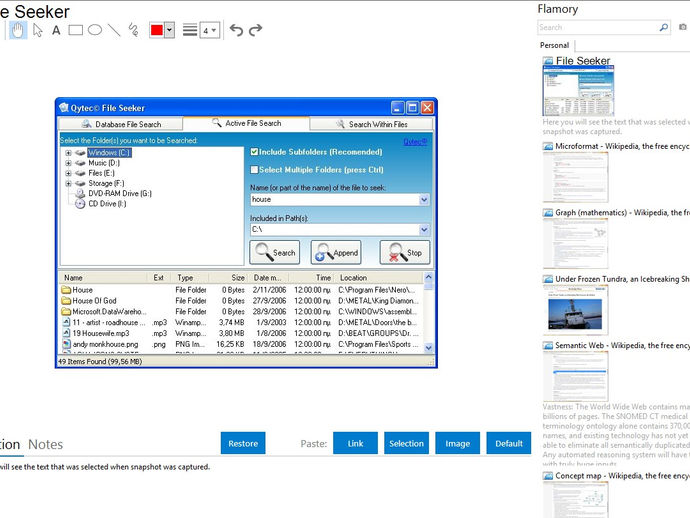Click the camera snapshot icon in Flamory
The image size is (690, 518).
pyautogui.click(x=683, y=27)
